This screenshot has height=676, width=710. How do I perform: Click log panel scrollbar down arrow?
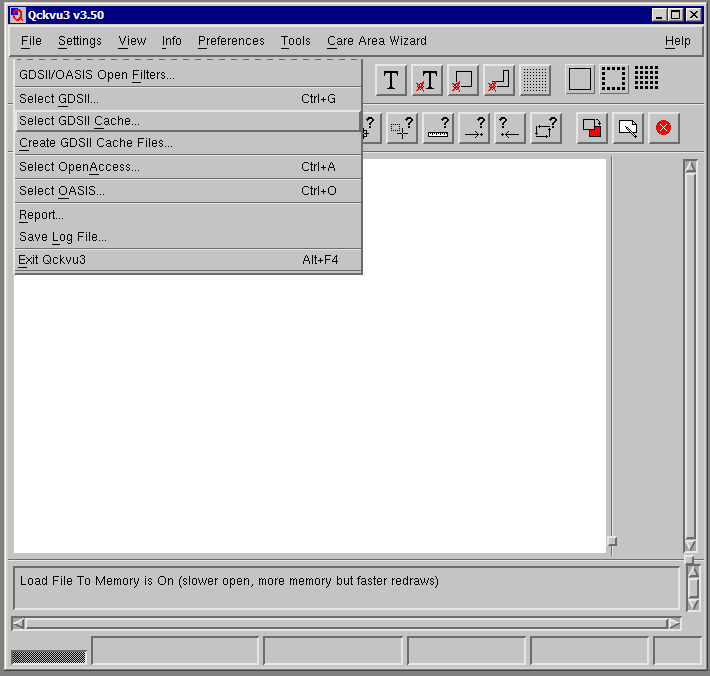pos(693,605)
